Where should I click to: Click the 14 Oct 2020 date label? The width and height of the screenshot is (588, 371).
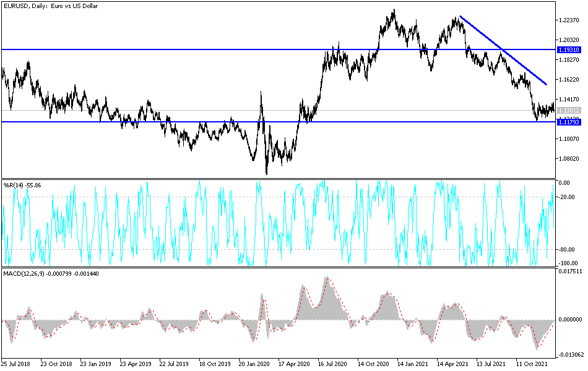(x=373, y=364)
